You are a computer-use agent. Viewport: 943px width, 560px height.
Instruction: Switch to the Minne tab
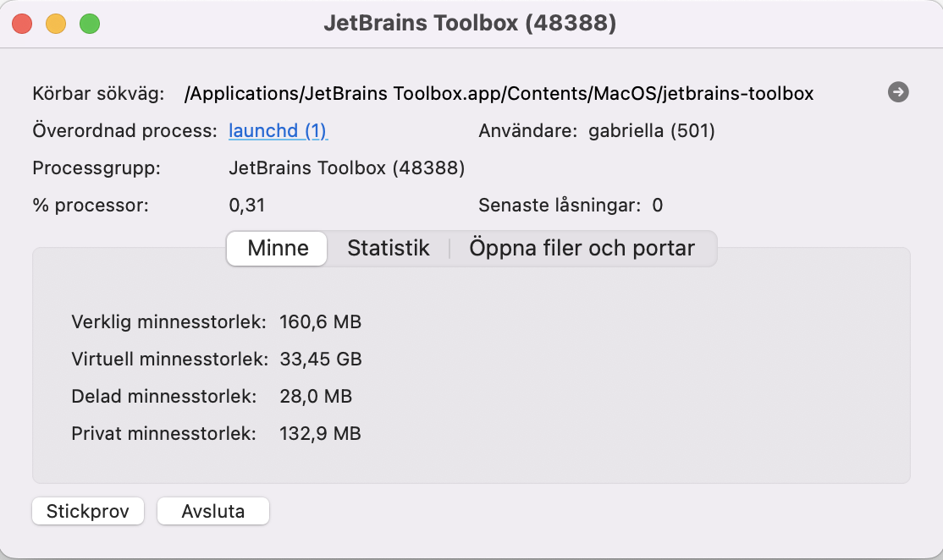coord(278,248)
